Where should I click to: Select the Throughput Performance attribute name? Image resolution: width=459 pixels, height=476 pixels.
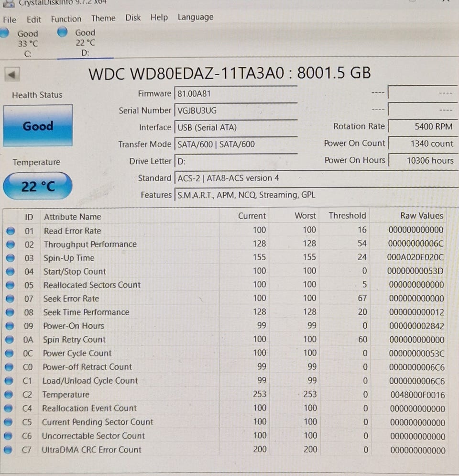click(x=90, y=244)
